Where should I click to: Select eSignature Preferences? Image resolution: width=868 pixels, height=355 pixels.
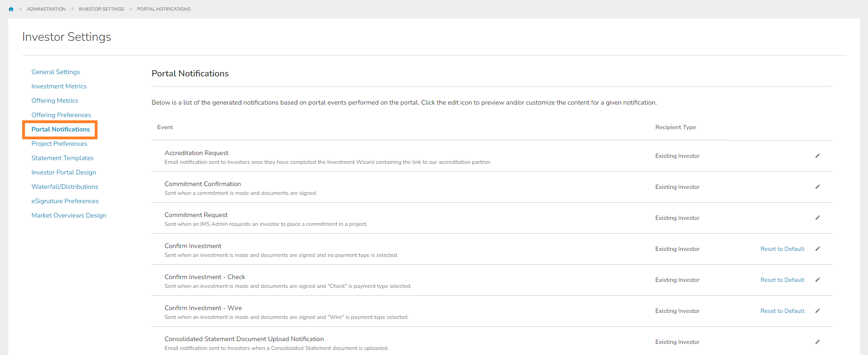point(65,201)
